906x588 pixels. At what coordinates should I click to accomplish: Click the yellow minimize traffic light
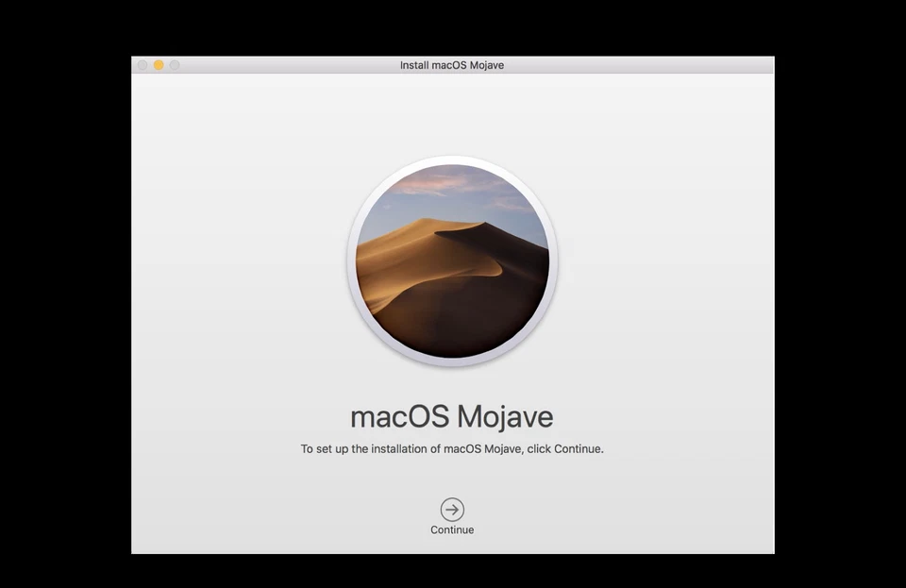point(159,65)
